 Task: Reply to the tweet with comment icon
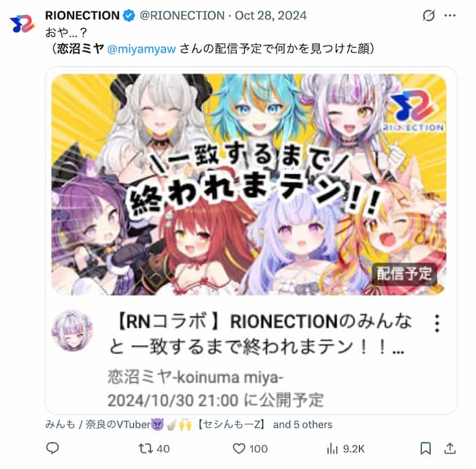(x=52, y=449)
